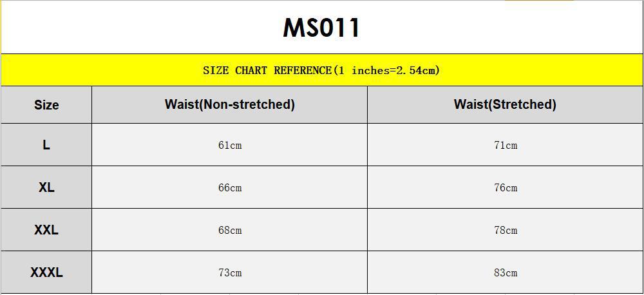Select the 'Waist(Non-stretched)' column header
Screen dimensions: 644x295
(x=229, y=104)
